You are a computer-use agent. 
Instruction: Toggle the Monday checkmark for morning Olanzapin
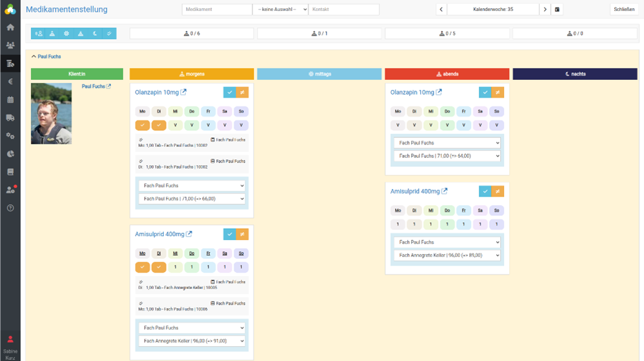(x=143, y=125)
